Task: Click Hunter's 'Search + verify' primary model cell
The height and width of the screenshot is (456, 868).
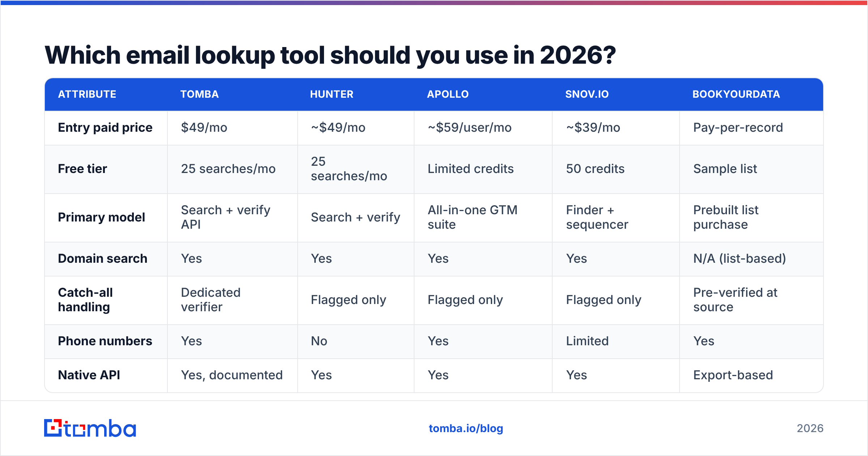Action: [x=356, y=217]
